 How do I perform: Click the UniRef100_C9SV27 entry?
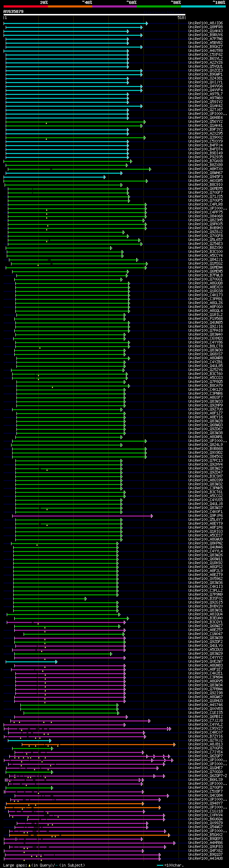(x=205, y=729)
